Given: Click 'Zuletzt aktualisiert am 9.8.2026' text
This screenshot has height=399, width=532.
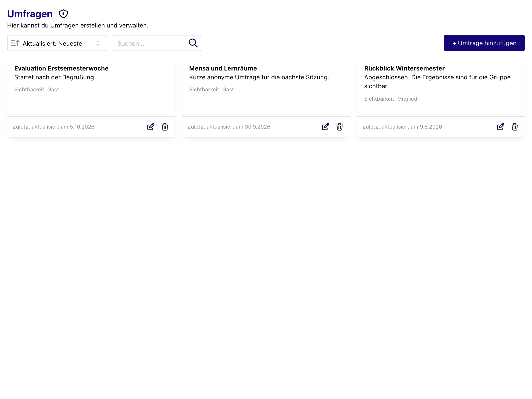Looking at the screenshot, I should [402, 127].
